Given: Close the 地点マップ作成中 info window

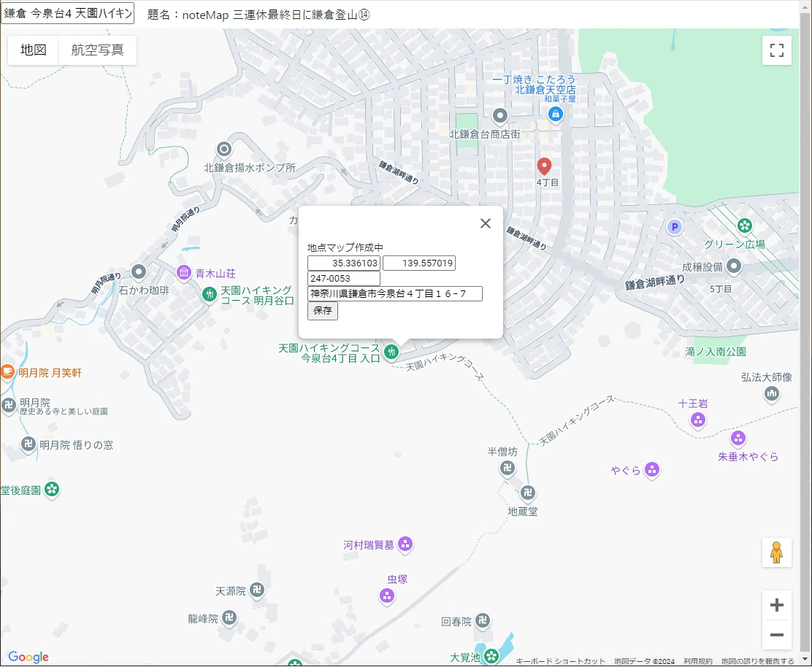Looking at the screenshot, I should (486, 223).
